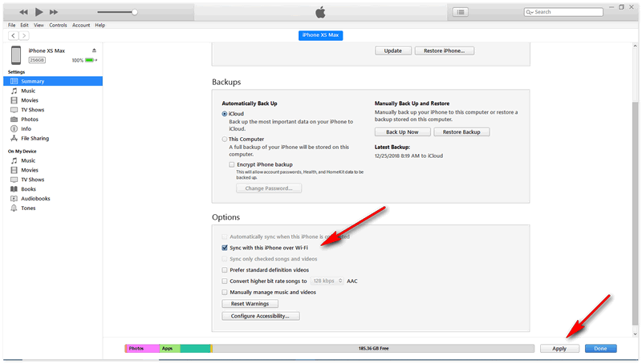Enable Prefer standard definition videos

pyautogui.click(x=225, y=270)
